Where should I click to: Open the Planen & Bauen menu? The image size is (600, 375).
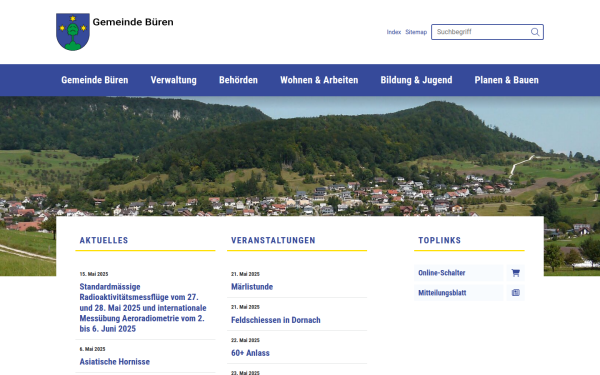[x=507, y=80]
